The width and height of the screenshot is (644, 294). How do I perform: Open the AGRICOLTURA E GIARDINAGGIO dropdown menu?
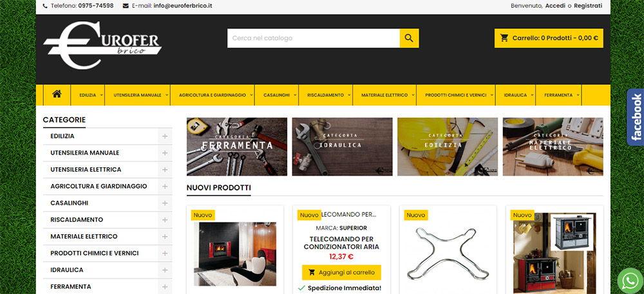[x=213, y=95]
